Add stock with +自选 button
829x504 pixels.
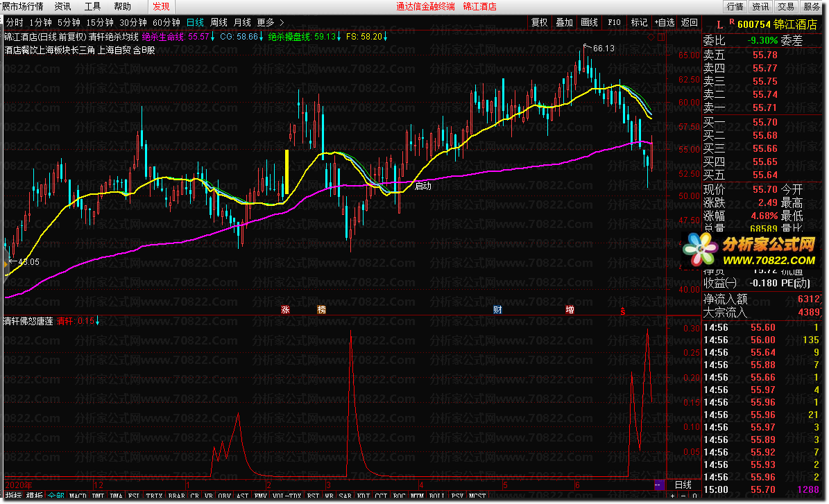[x=665, y=22]
